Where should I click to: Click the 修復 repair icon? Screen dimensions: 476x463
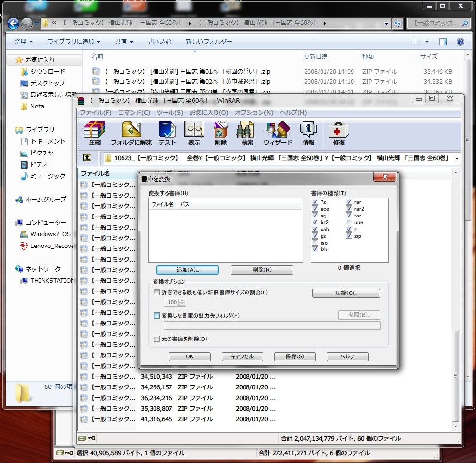[x=338, y=133]
